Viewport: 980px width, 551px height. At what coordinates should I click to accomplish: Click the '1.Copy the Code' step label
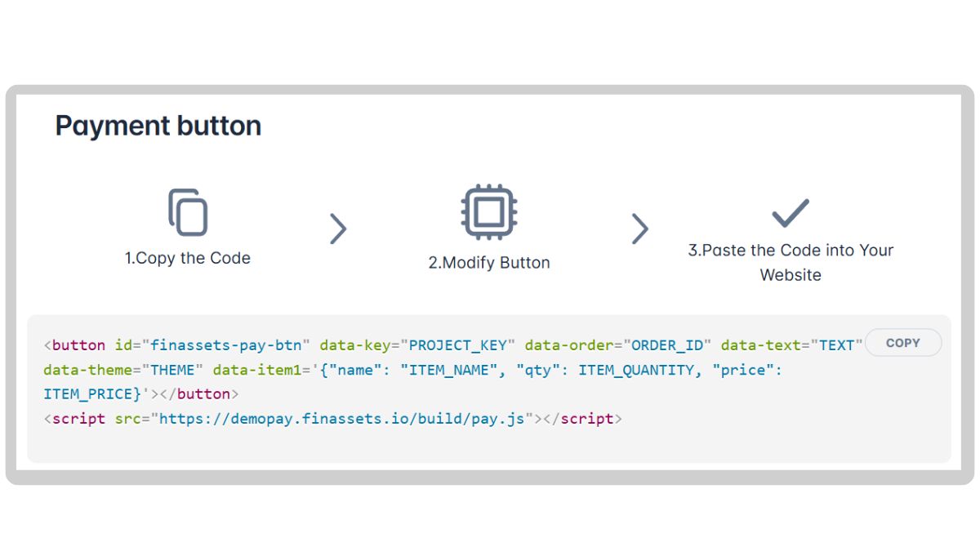pos(189,258)
